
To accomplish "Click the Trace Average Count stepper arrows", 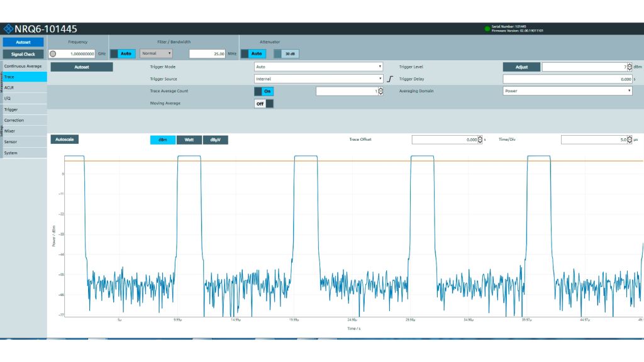I will [x=380, y=91].
